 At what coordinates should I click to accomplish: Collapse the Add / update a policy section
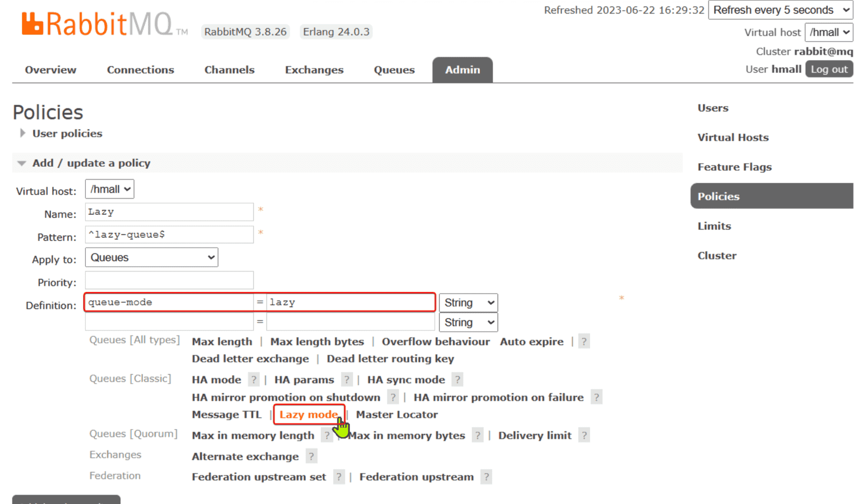[x=91, y=163]
